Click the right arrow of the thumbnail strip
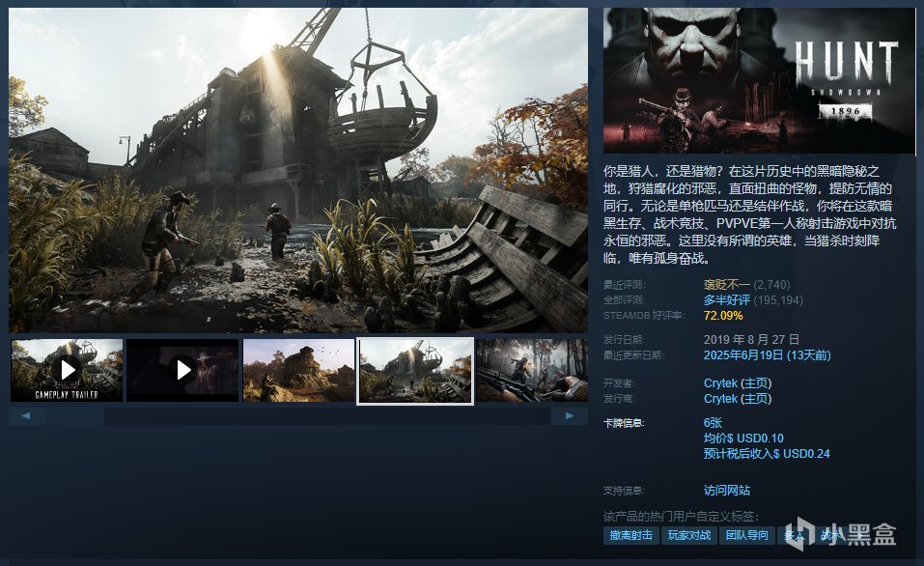 (570, 415)
